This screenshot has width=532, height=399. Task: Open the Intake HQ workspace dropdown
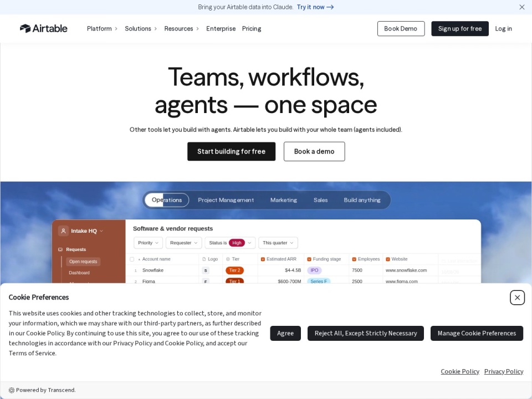click(x=101, y=231)
